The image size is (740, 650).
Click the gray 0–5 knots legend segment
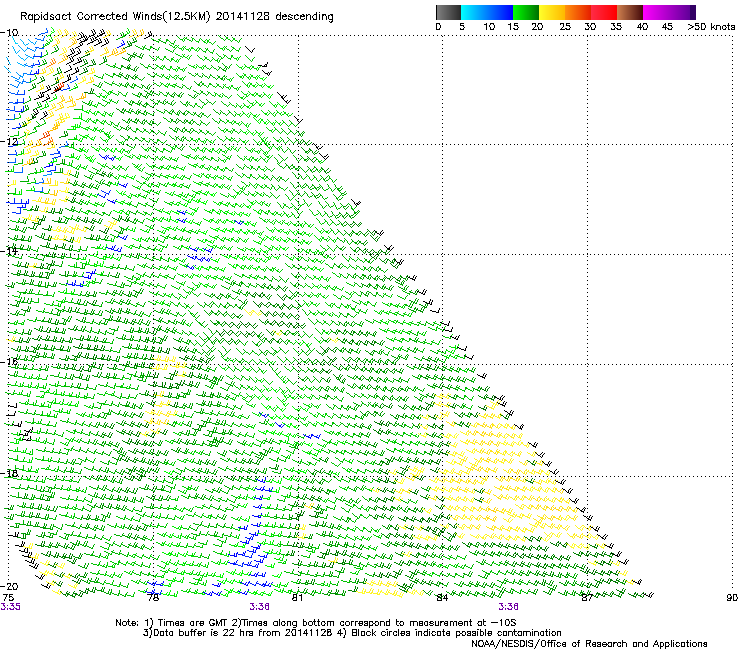(448, 12)
